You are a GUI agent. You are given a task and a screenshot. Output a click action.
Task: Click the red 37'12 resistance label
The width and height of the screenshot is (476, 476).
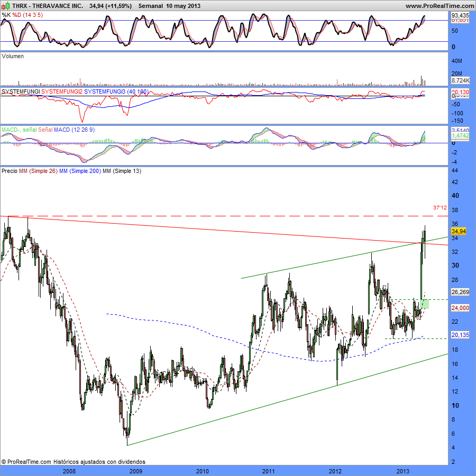coord(440,208)
